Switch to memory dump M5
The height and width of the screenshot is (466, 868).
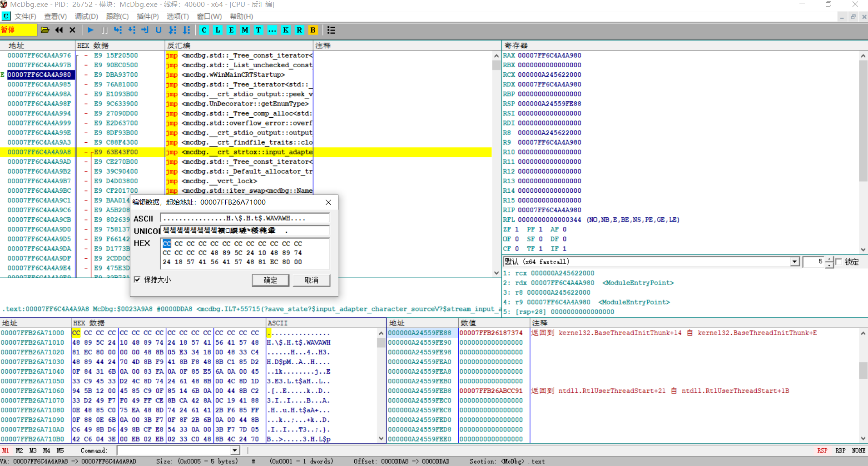click(60, 451)
